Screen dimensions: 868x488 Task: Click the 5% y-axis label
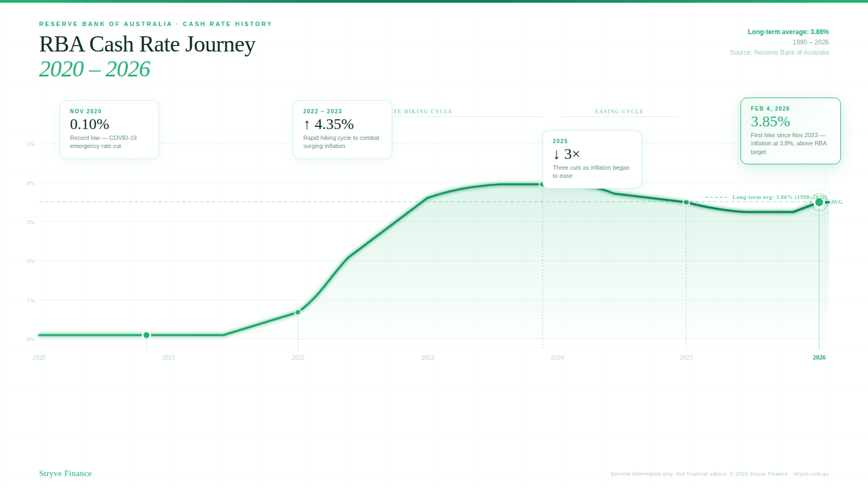(x=31, y=144)
